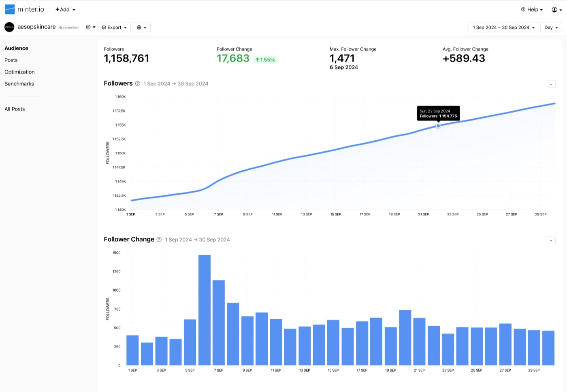
Task: Click the 1,471 max follower change value
Action: 342,59
